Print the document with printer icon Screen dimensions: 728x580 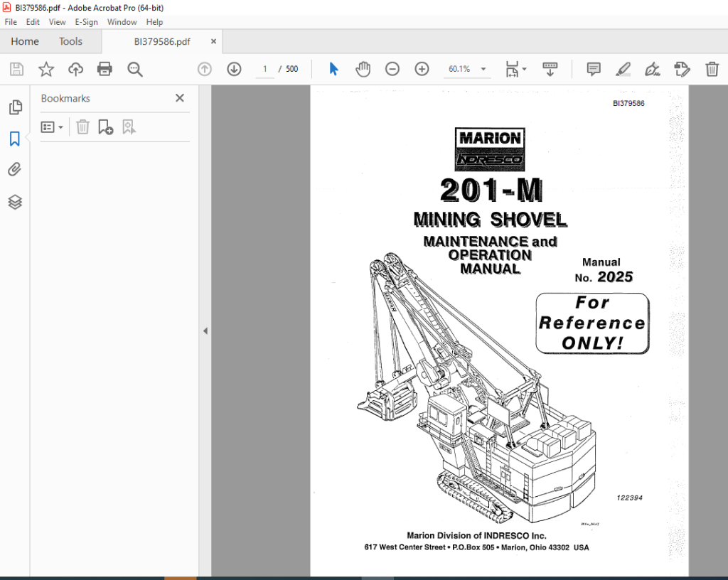coord(105,69)
